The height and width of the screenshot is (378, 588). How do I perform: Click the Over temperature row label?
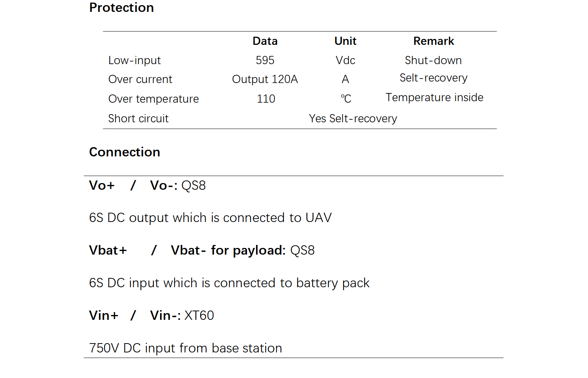(x=153, y=99)
